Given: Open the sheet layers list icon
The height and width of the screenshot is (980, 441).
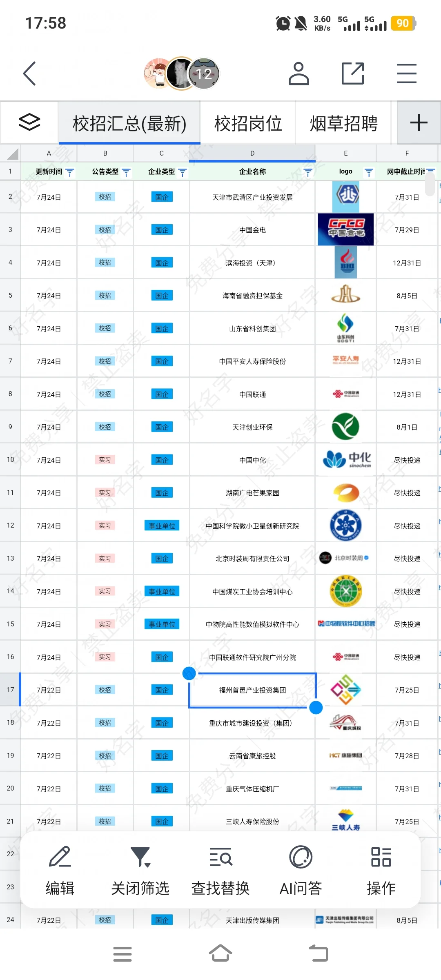Looking at the screenshot, I should coord(29,122).
